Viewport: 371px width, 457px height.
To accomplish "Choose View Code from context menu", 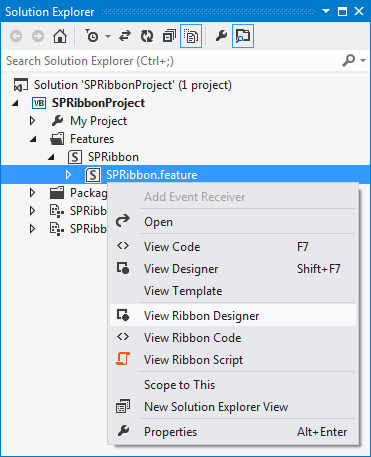I will tap(233, 247).
